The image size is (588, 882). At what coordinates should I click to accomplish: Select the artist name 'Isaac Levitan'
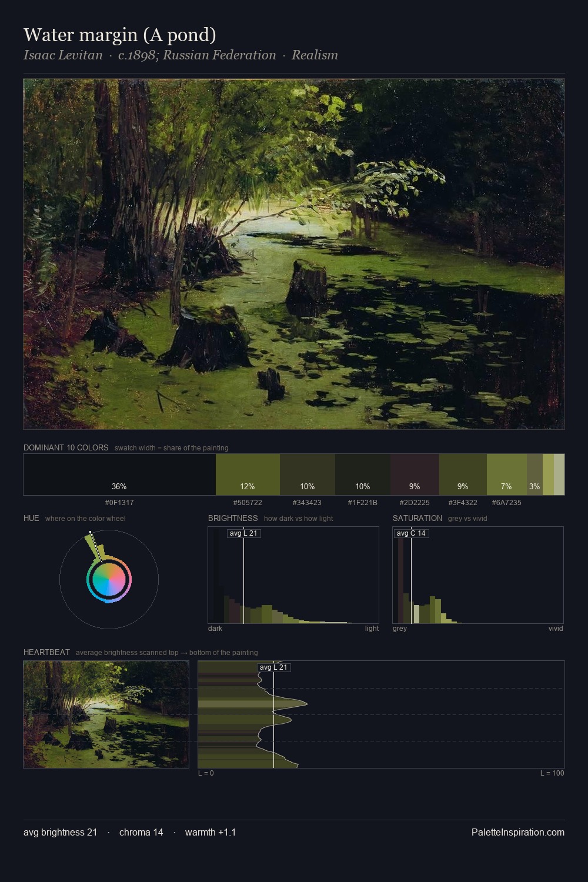[x=63, y=55]
